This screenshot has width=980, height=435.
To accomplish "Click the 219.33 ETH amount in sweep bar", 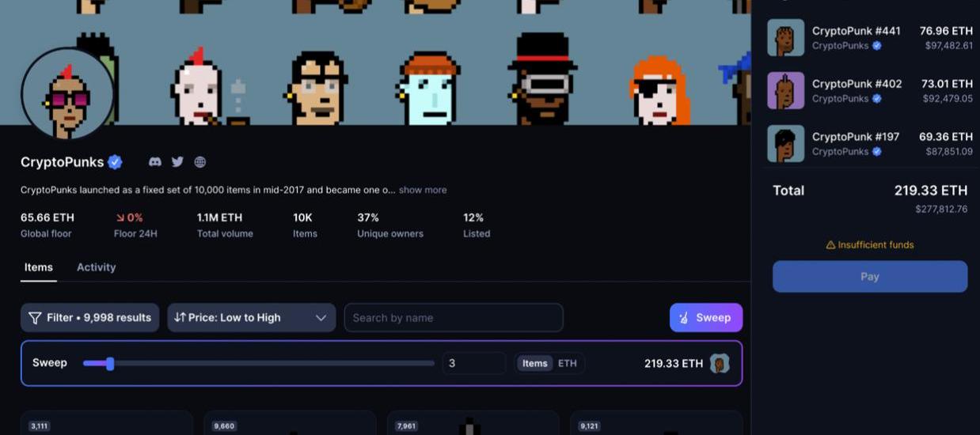I will (x=674, y=364).
